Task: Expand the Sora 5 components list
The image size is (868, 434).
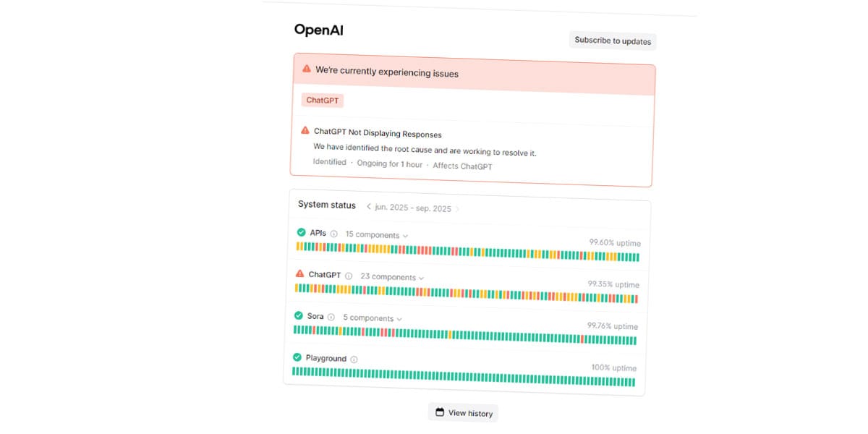Action: (373, 318)
